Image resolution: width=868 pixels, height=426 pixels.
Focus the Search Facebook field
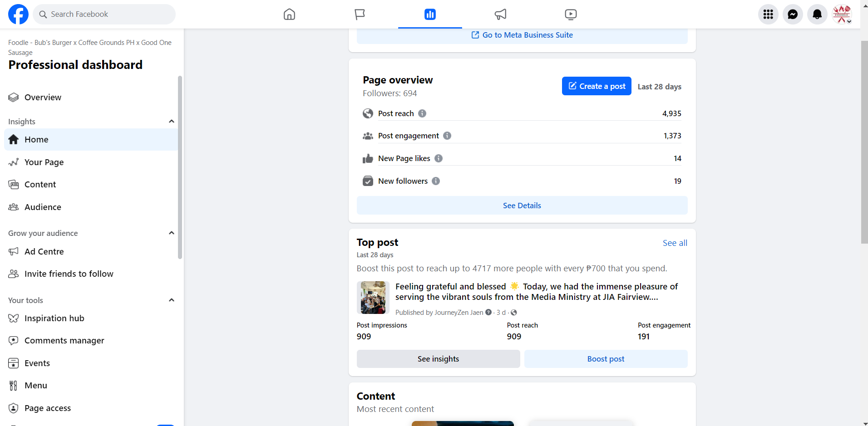[x=104, y=15]
